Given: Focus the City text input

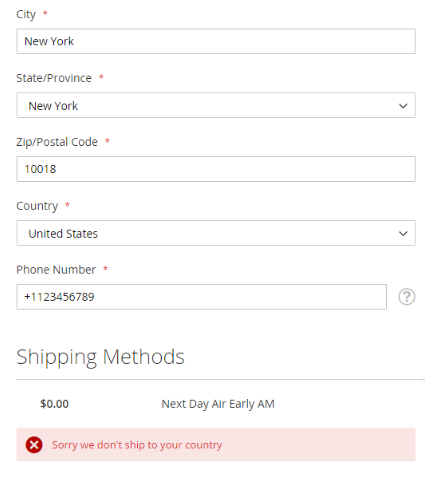Looking at the screenshot, I should point(216,41).
